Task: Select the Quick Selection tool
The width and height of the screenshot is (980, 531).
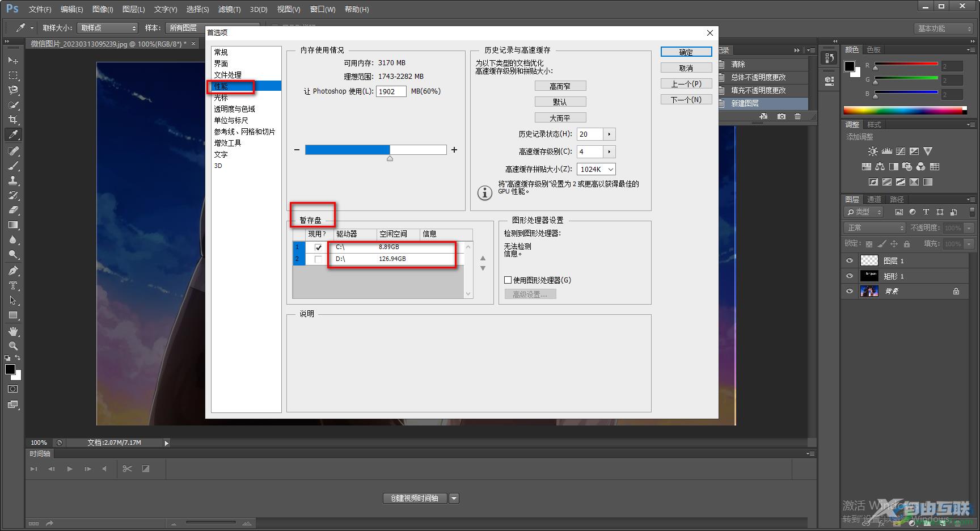Action: [x=12, y=104]
